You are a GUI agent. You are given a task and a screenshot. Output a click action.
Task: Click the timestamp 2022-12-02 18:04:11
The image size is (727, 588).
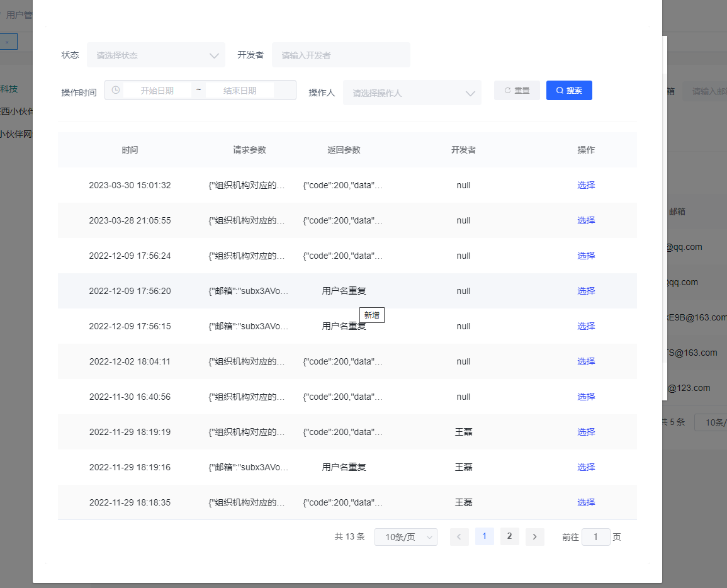(130, 361)
